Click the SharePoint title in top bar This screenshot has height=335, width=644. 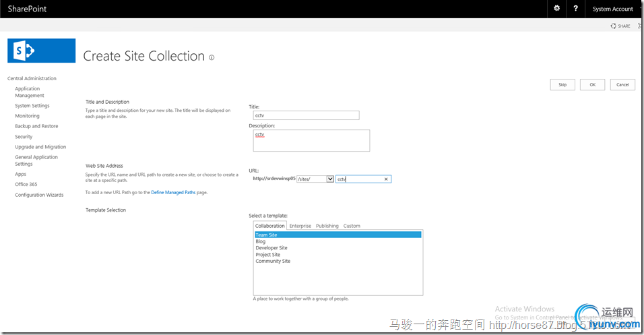tap(27, 9)
